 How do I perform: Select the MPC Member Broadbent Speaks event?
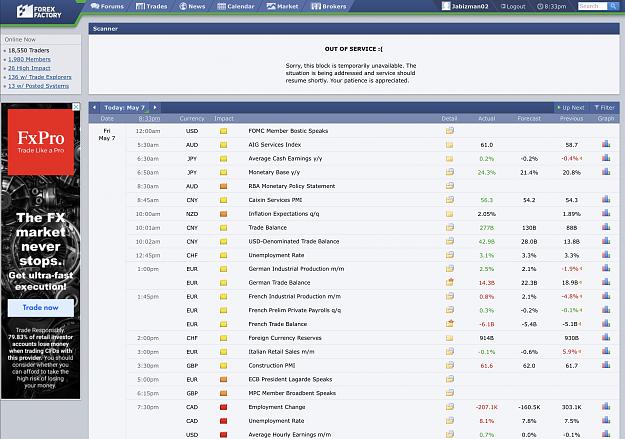pyautogui.click(x=292, y=393)
